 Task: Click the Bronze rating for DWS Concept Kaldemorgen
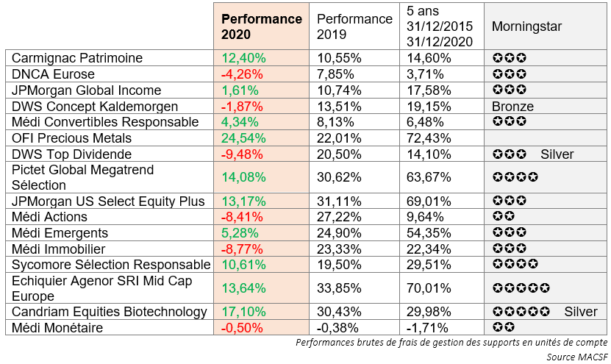coord(512,107)
